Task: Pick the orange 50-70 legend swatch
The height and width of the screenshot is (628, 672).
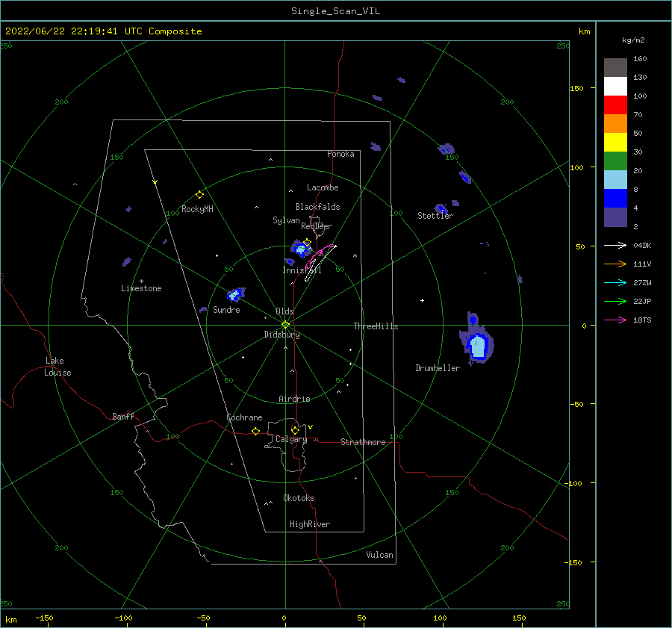Action: (x=615, y=123)
